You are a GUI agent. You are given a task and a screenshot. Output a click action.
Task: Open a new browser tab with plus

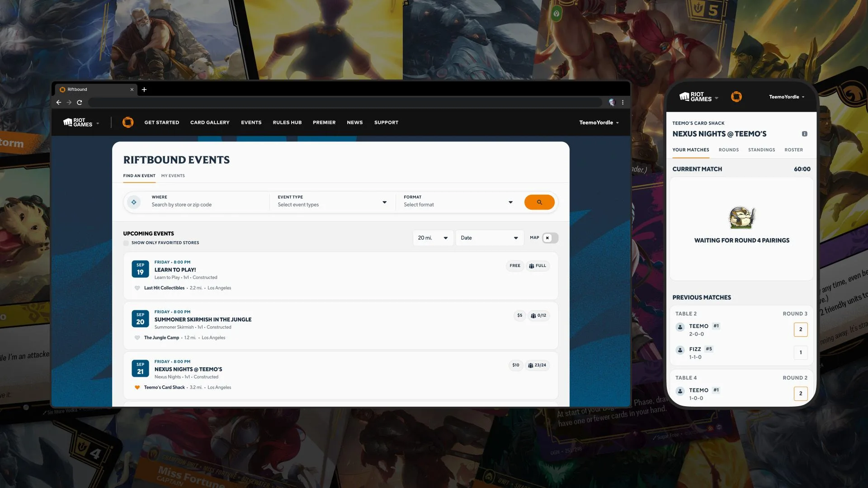pyautogui.click(x=144, y=89)
